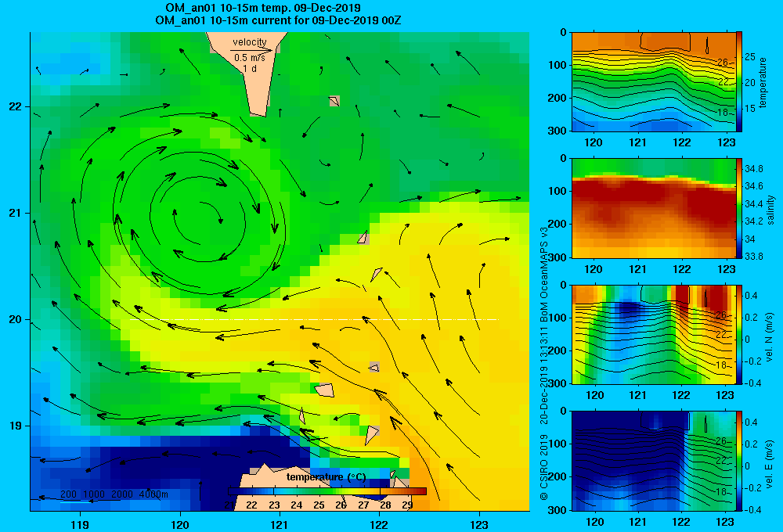This screenshot has height=532, width=783.
Task: Click the subtitle ending in '09-Dec-2019 00Z'
Action: point(278,20)
